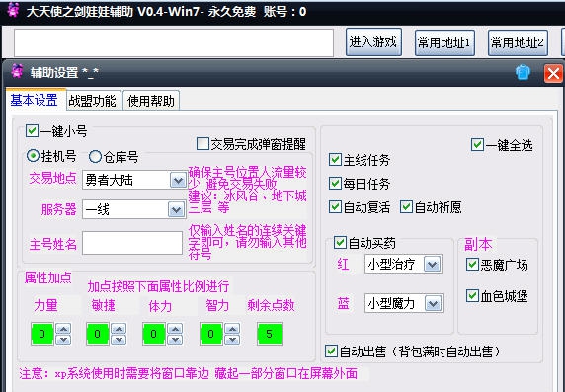Open the 使用帮助 tab

coord(150,101)
